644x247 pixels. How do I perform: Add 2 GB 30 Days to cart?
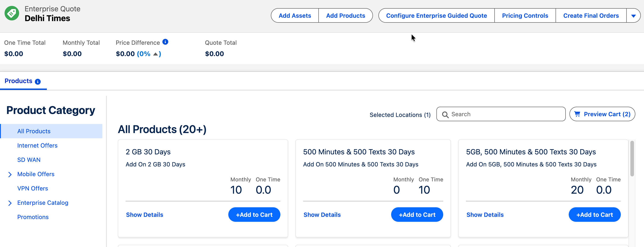(254, 215)
